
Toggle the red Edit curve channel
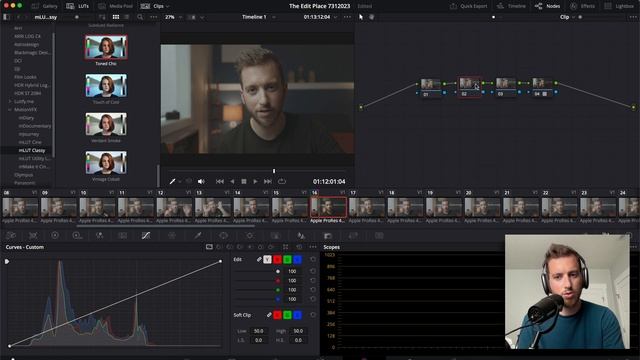pos(278,259)
